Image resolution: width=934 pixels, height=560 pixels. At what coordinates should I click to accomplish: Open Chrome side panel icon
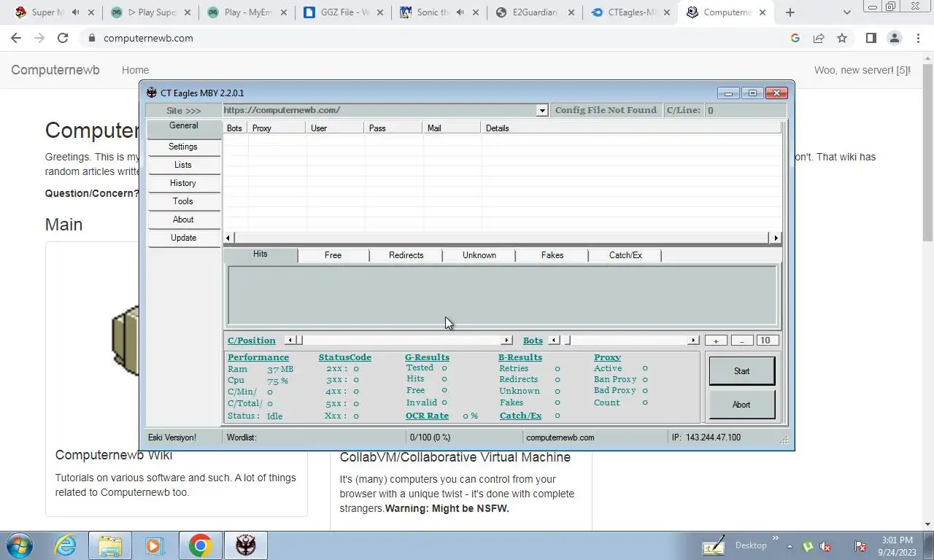(871, 38)
